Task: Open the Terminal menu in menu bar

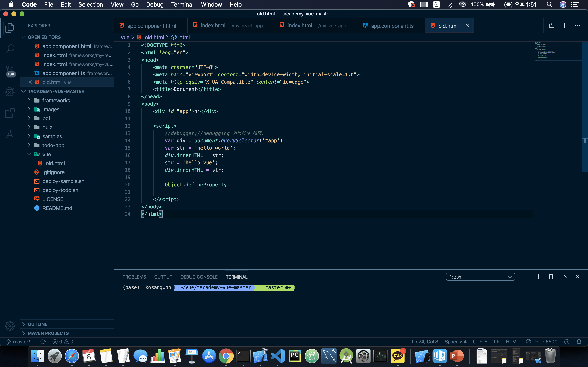Action: click(x=182, y=4)
